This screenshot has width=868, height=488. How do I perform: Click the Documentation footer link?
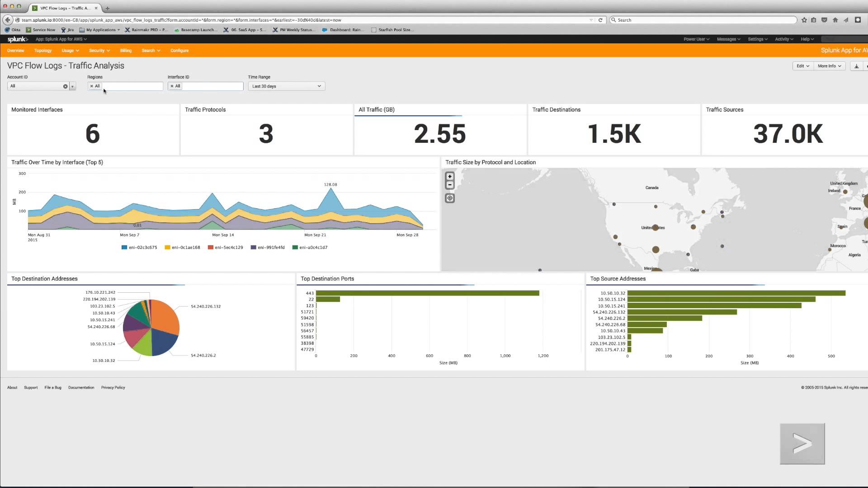[x=81, y=387]
